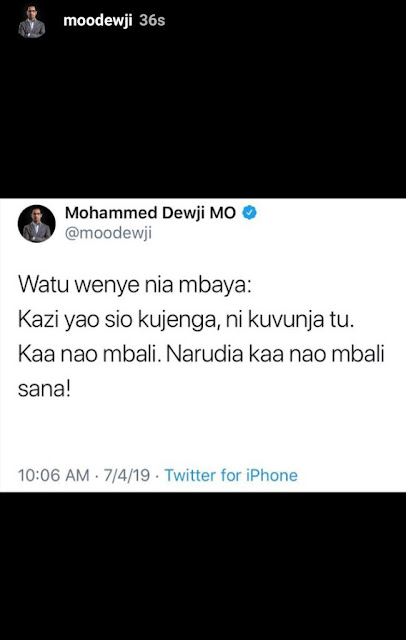Click the 10:06 AM tweet time
This screenshot has width=406, height=640.
(53, 475)
